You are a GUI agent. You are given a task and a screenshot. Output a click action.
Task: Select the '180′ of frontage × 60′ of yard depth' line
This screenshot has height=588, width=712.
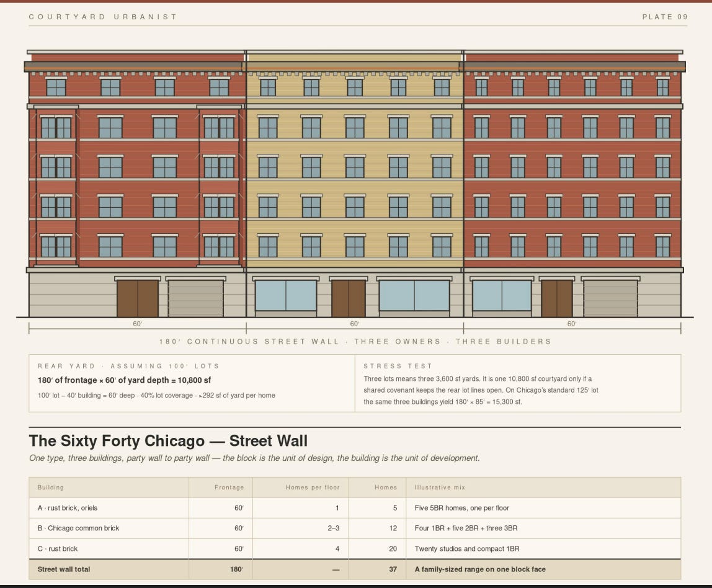tap(125, 380)
